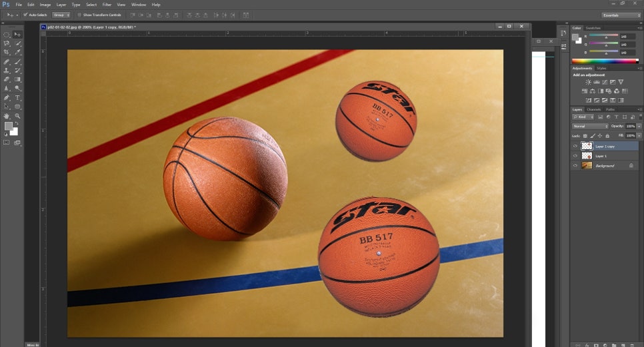Select the Gradient tool
Image resolution: width=644 pixels, height=347 pixels.
tap(17, 79)
